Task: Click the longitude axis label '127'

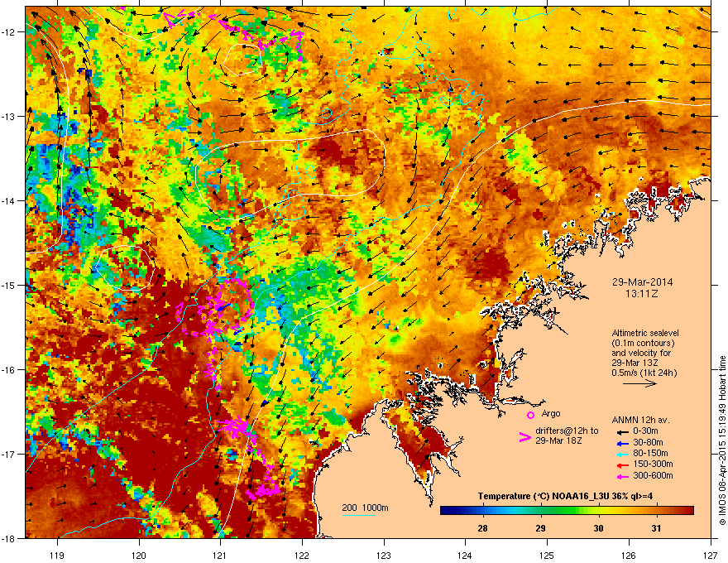Action: [x=711, y=555]
